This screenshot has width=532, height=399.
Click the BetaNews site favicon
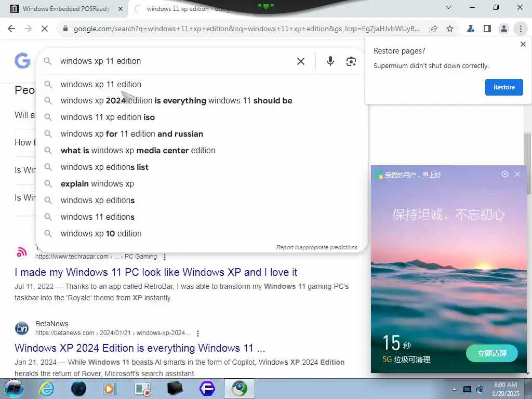[x=22, y=328]
